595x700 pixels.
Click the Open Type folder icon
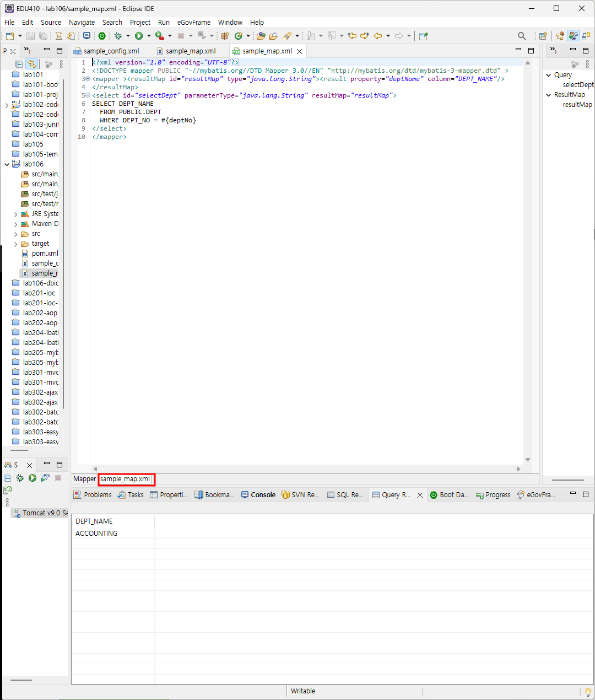click(261, 36)
